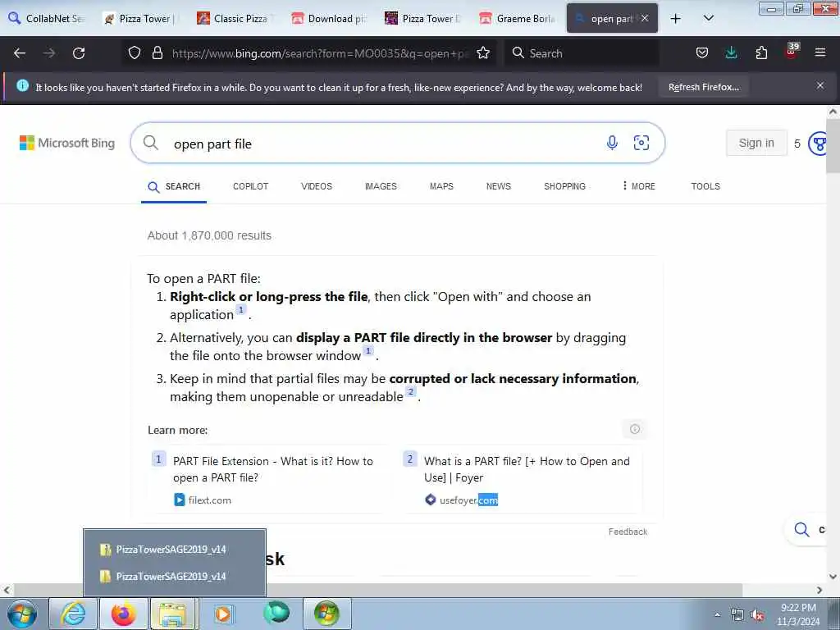Viewport: 840px width, 630px height.
Task: Click the vertical scrollbar down arrow
Action: 833,577
